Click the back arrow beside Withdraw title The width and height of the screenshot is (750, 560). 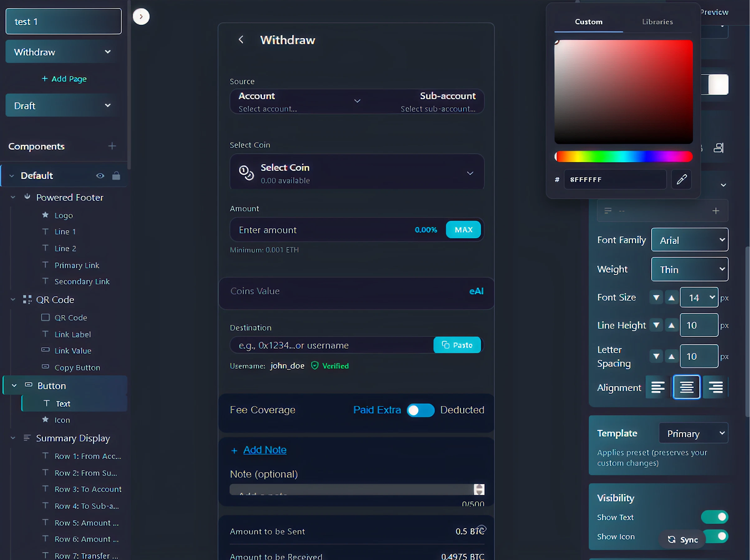(x=241, y=40)
